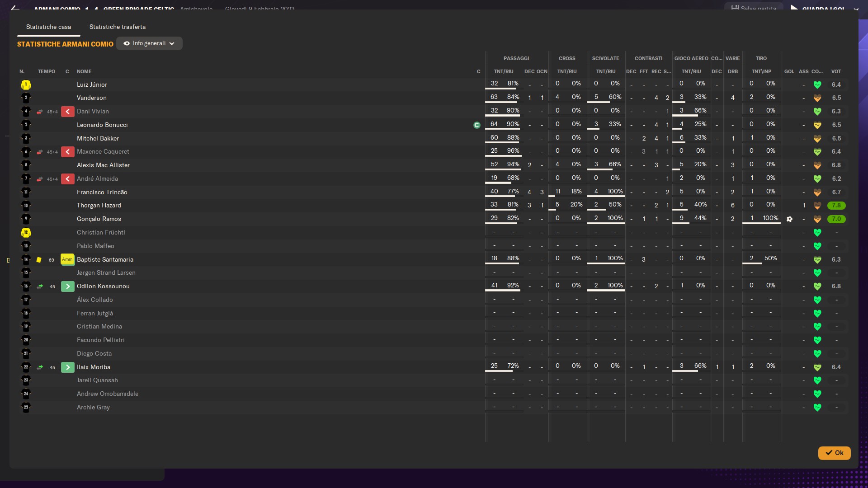Click Christian Früchtl's yellow number 12 shirt

[x=26, y=233]
